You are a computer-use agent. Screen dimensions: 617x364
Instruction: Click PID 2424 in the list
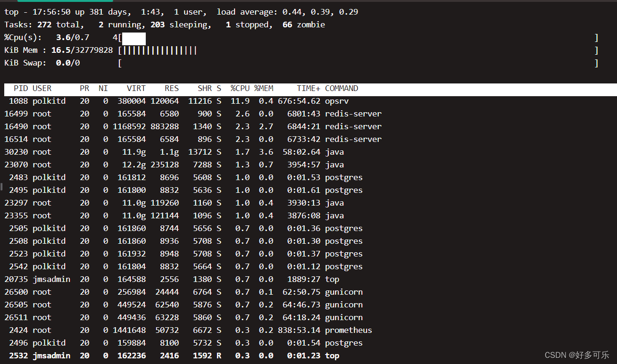click(x=18, y=330)
